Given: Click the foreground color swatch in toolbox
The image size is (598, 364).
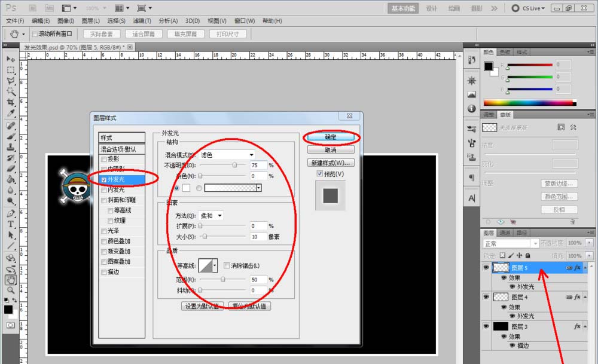Looking at the screenshot, I should pos(8,310).
